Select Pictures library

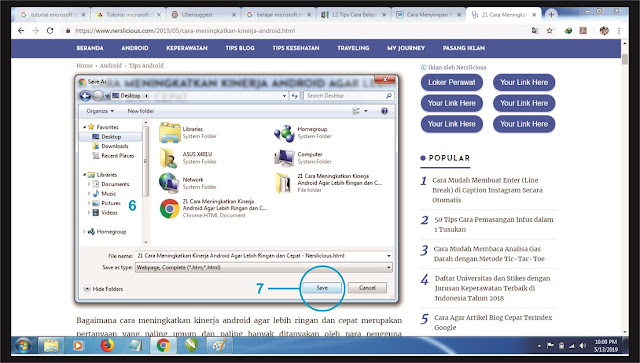111,203
